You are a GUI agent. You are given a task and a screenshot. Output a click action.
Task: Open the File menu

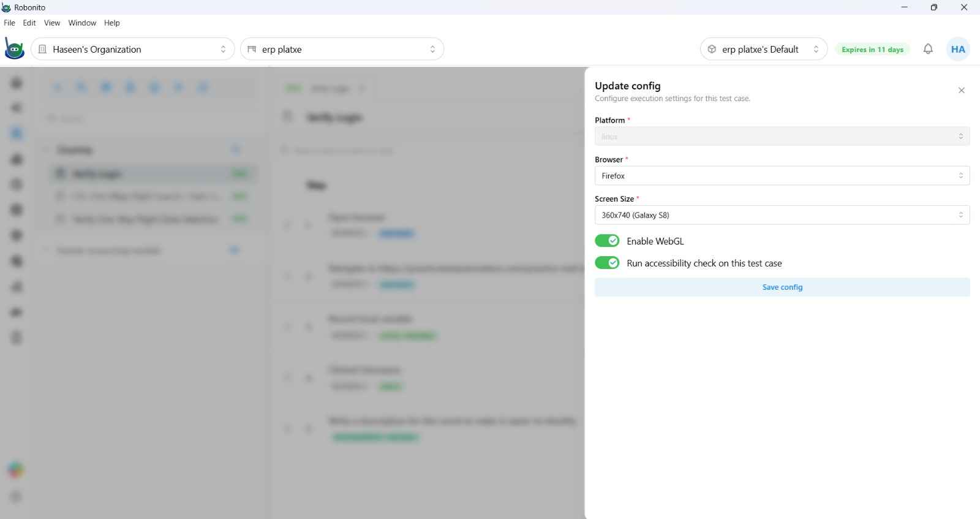[9, 23]
